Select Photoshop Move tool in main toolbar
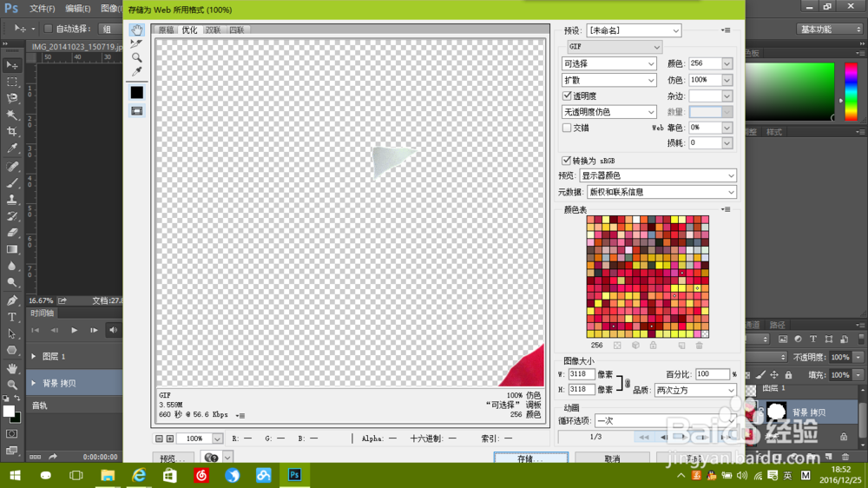The image size is (868, 488). click(11, 65)
